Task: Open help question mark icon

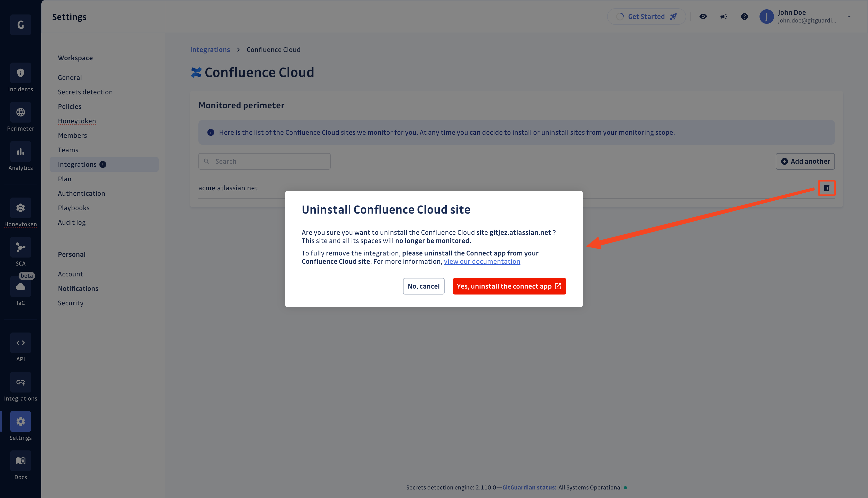Action: [x=744, y=16]
